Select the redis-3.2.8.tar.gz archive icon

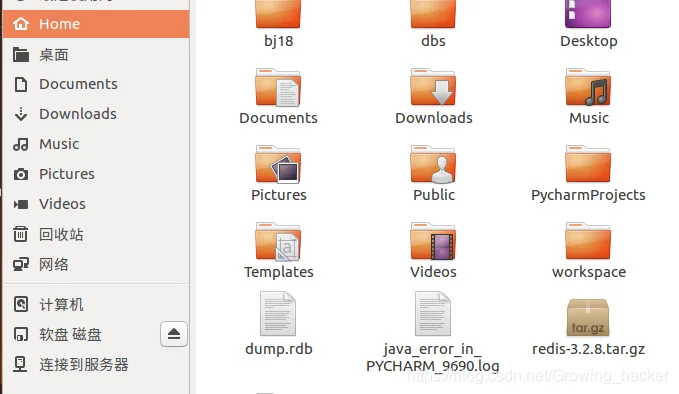pos(588,318)
